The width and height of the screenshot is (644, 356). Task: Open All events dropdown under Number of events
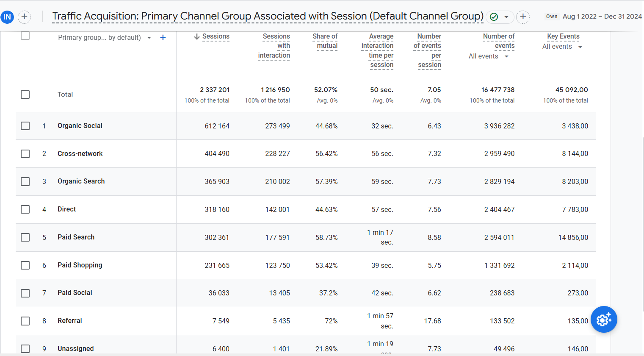coord(506,56)
